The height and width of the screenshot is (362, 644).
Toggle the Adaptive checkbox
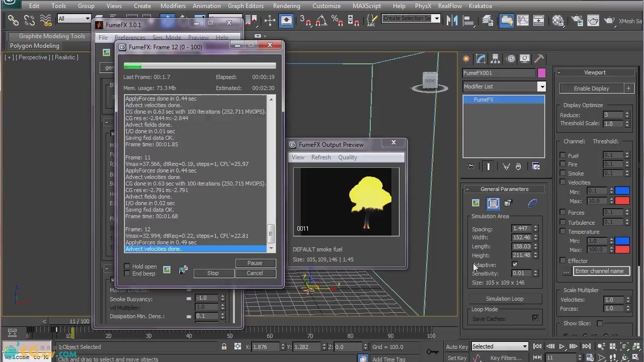[x=515, y=264]
